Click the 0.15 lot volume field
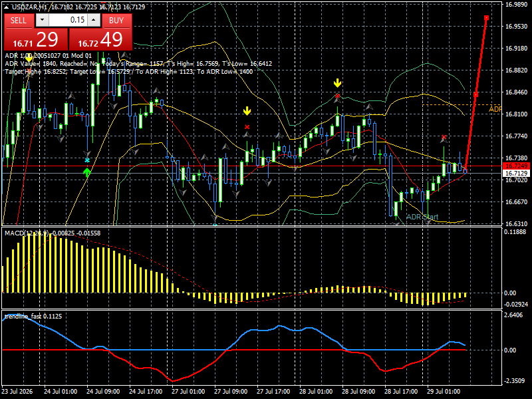The image size is (532, 399). 68,20
